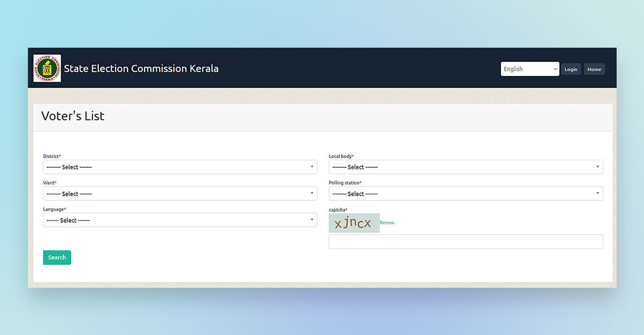This screenshot has width=644, height=335.
Task: Open the District select dropdown
Action: coord(180,167)
